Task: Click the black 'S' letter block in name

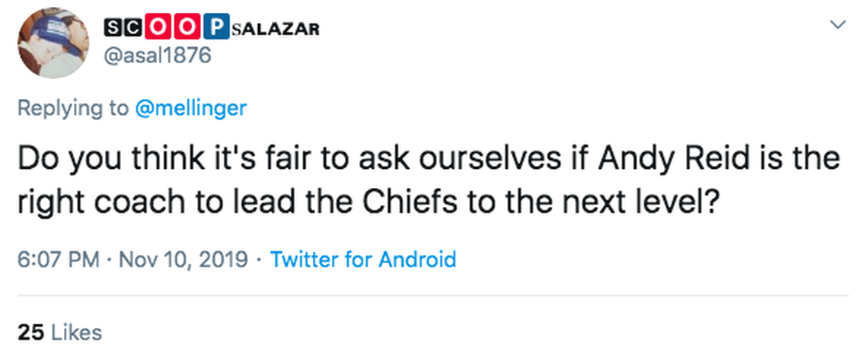Action: [x=111, y=27]
